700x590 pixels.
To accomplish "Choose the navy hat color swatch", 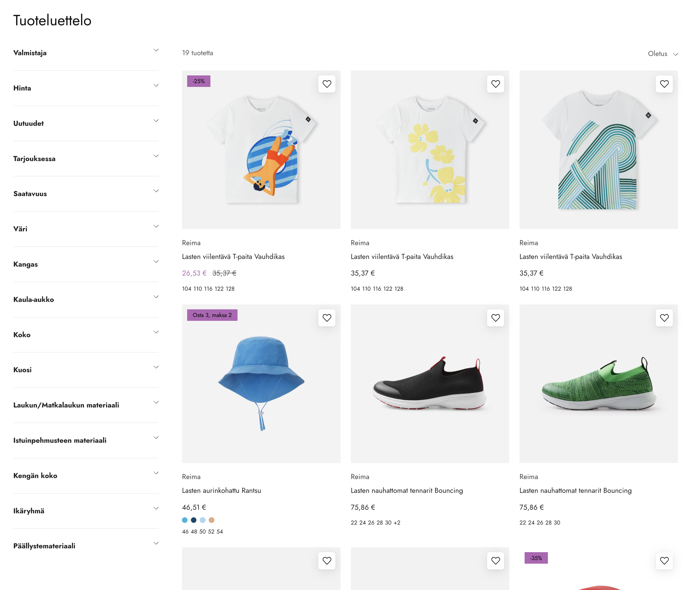I will click(194, 520).
